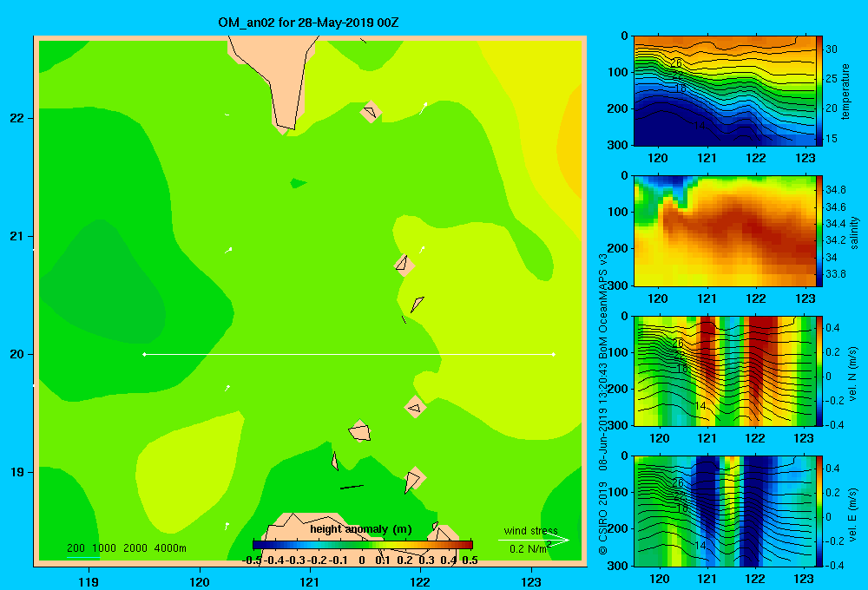
Task: Click the title 'OM_an02 for 28-May-2019 00Z'
Action: tap(308, 23)
